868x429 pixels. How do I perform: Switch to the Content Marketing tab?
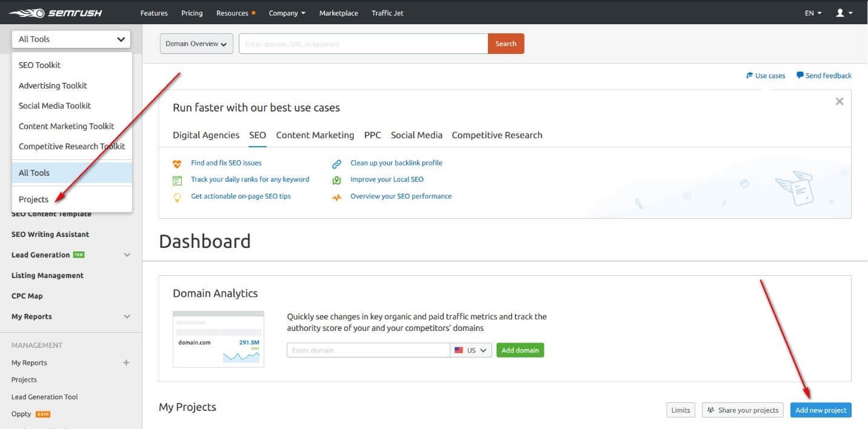pyautogui.click(x=315, y=135)
